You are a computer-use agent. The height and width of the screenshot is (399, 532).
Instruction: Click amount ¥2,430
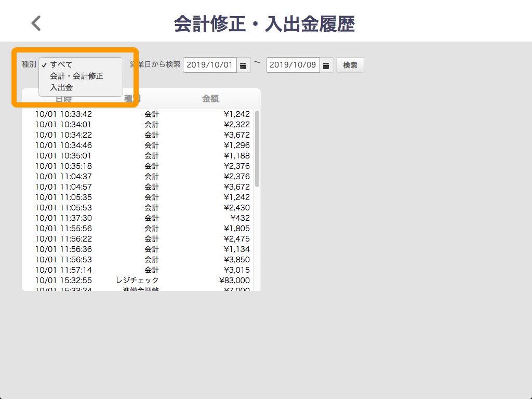tap(237, 208)
